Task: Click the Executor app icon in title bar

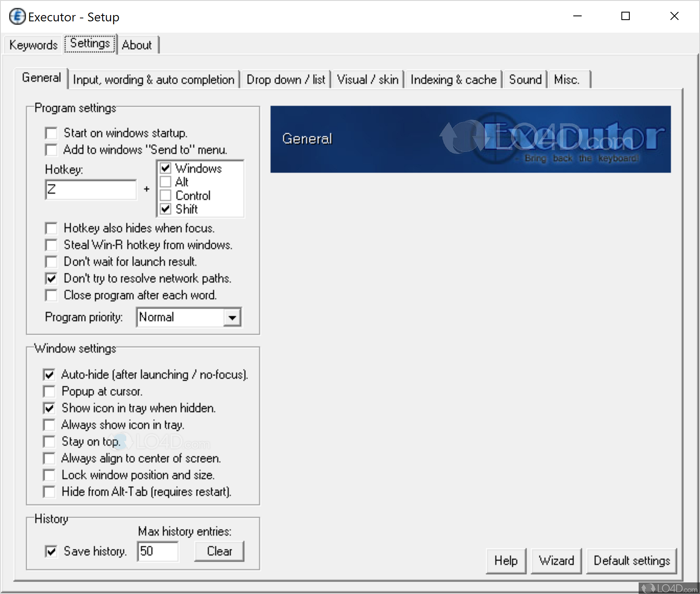Action: click(x=17, y=17)
